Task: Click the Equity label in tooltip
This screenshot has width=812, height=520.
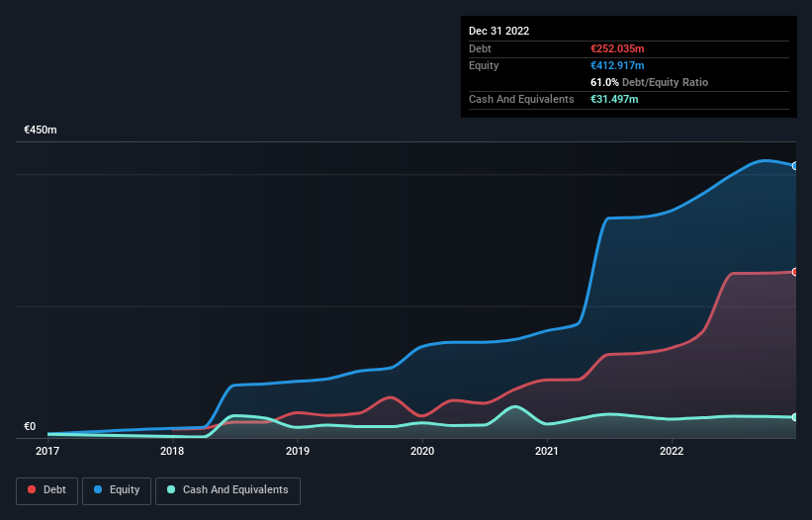Action: [x=484, y=65]
